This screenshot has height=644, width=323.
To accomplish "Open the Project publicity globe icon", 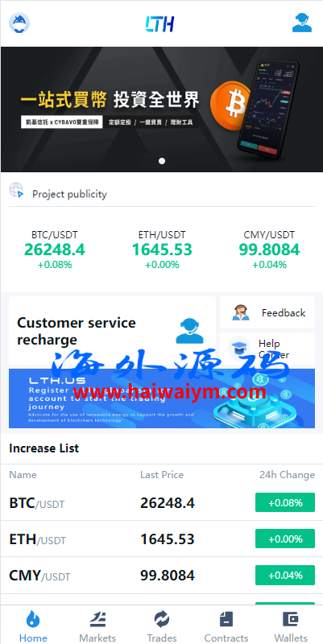I will pyautogui.click(x=16, y=191).
